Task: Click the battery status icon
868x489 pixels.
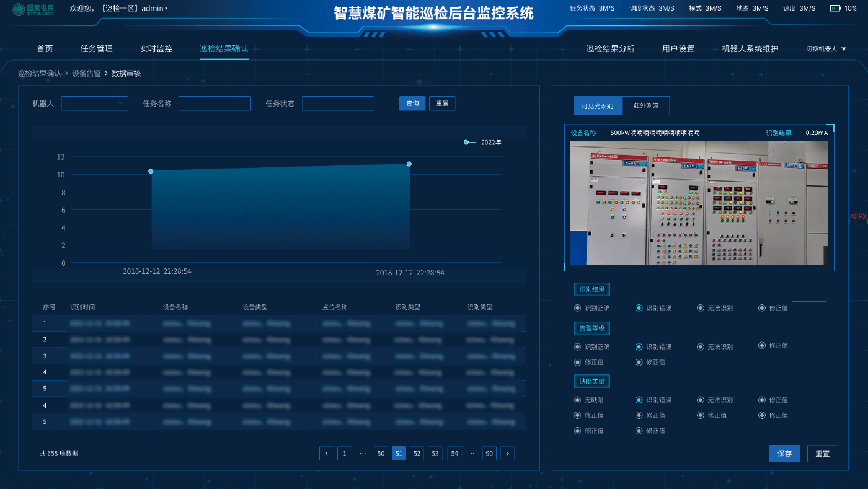Action: click(835, 9)
